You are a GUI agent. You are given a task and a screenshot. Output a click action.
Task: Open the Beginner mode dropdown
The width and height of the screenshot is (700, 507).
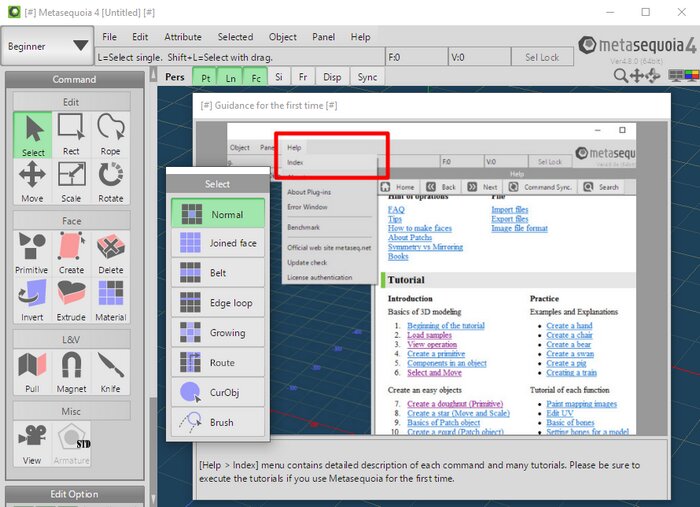click(x=47, y=46)
